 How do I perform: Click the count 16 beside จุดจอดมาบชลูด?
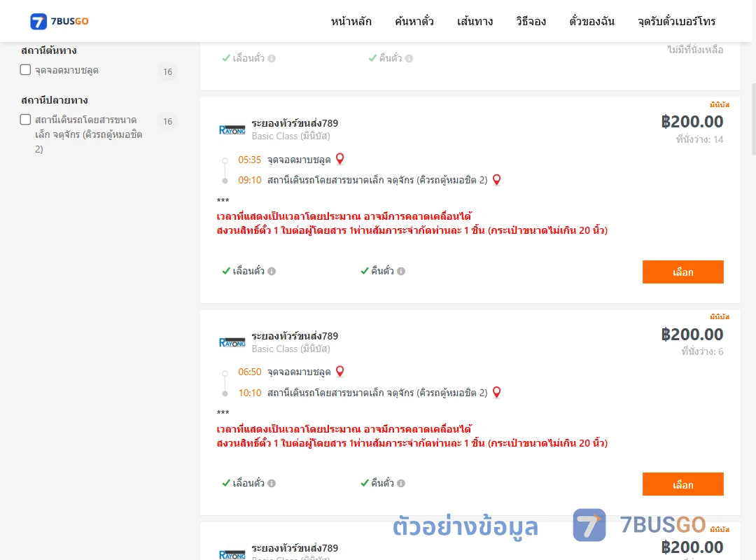point(168,72)
